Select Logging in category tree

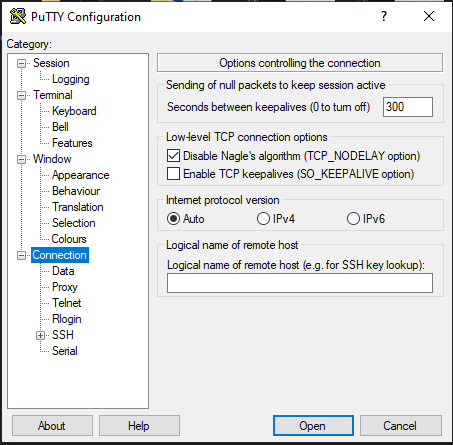[71, 79]
